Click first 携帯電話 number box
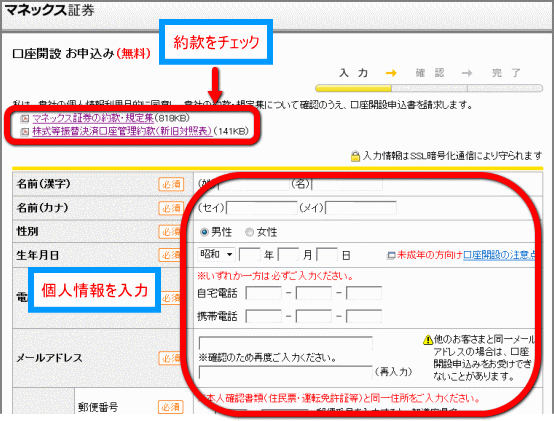554x421 pixels. (x=264, y=316)
